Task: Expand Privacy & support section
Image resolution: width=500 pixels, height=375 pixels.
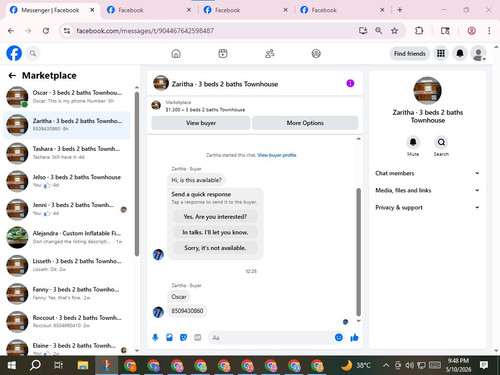Action: tap(427, 207)
